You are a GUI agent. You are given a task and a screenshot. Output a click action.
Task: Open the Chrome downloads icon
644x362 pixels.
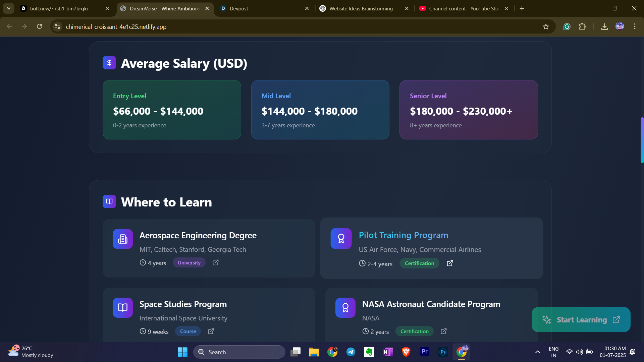coord(604,26)
